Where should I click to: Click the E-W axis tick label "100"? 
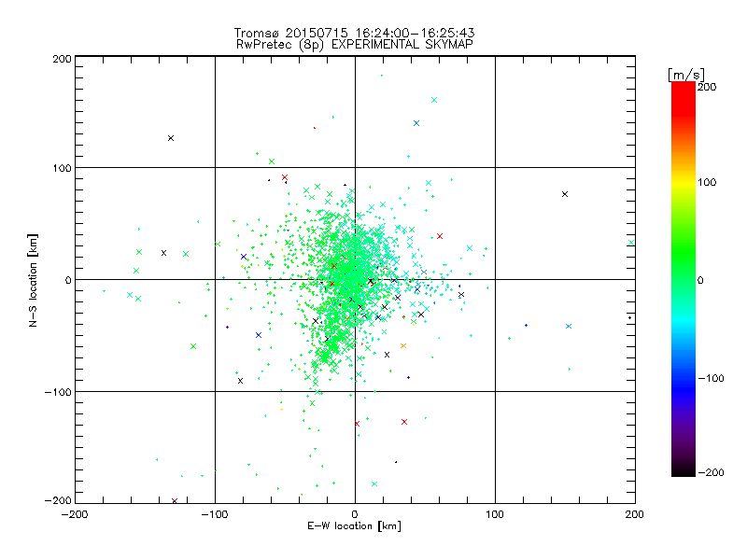point(495,514)
